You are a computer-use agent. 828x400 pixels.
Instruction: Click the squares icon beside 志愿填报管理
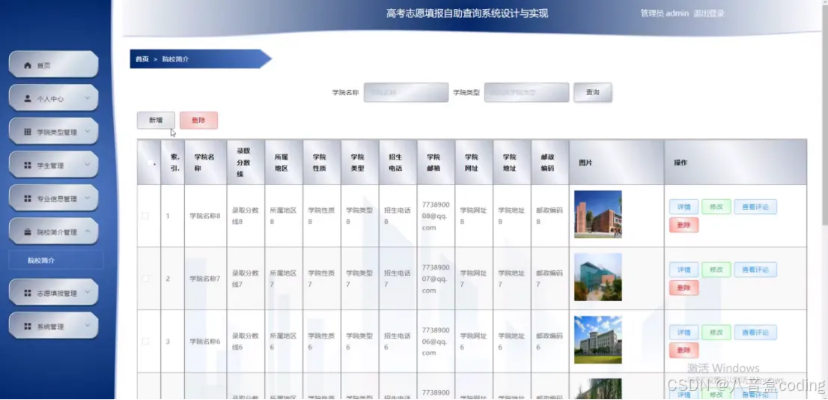[x=28, y=293]
